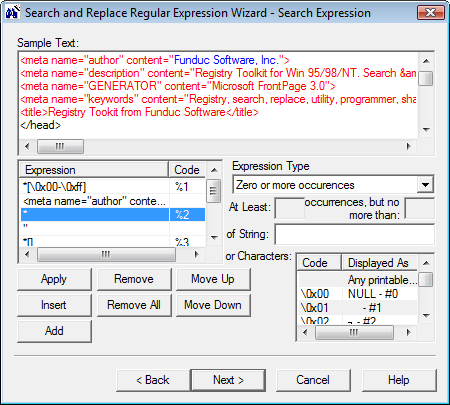Viewport: 450px width, 405px height.
Task: Click characters list right scroll arrow
Action: coord(409,332)
